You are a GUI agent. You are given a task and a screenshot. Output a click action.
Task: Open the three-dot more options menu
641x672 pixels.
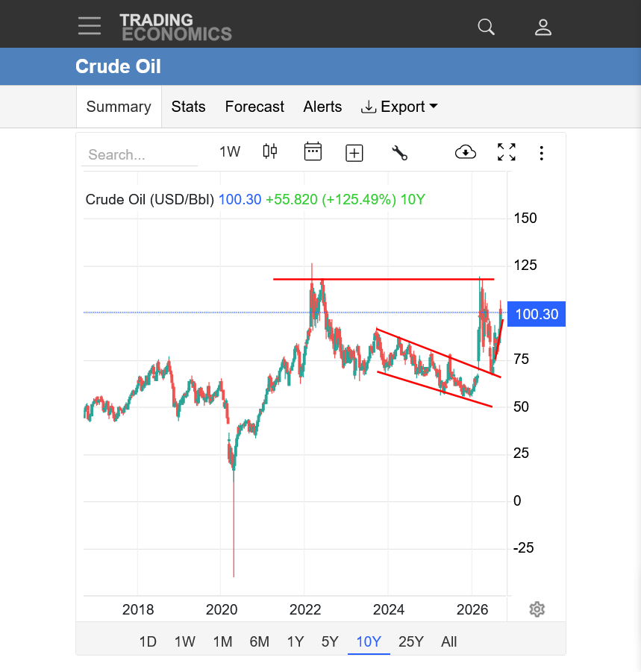542,153
